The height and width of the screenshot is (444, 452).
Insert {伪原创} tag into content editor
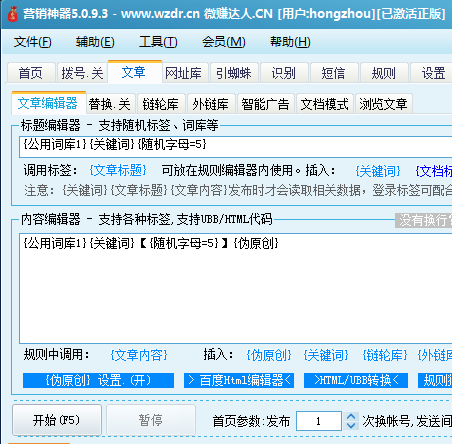coord(269,355)
